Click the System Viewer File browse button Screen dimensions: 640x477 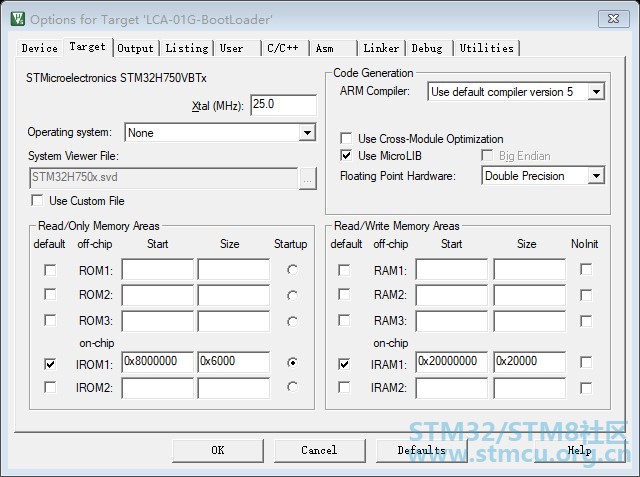point(308,178)
